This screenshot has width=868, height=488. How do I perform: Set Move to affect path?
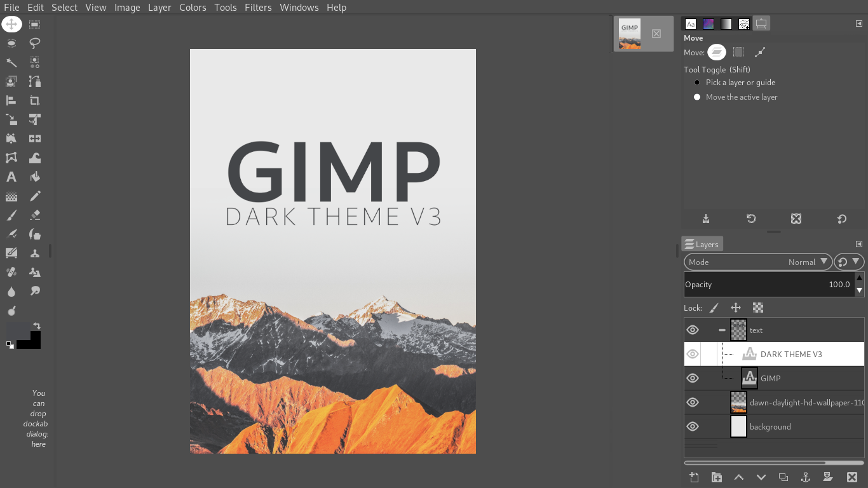759,52
